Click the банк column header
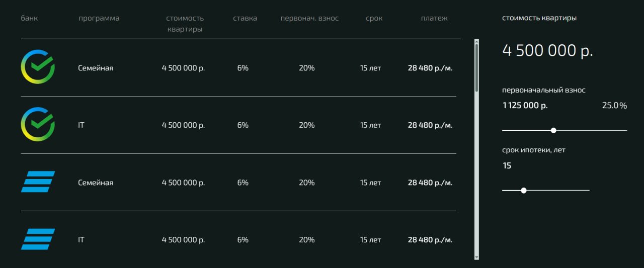Image resolution: width=644 pixels, height=268 pixels. point(29,19)
